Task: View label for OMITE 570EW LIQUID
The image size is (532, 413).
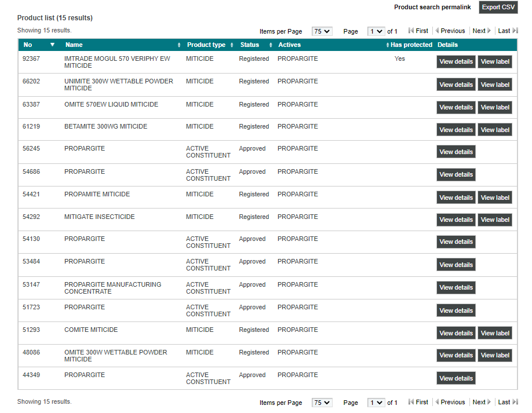Action: click(495, 108)
